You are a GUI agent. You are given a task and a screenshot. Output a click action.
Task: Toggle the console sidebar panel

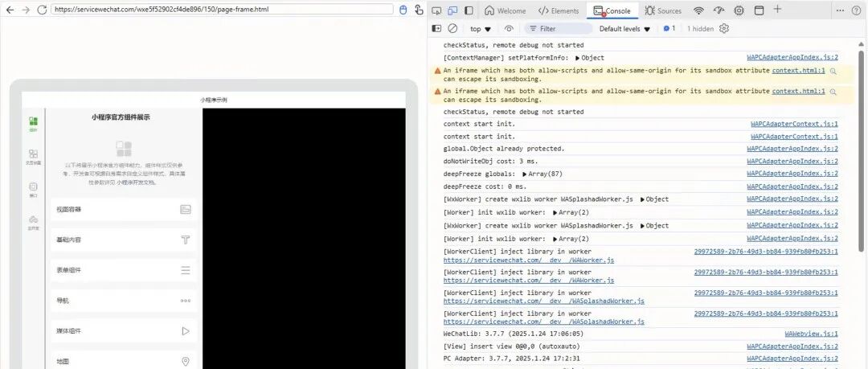click(436, 29)
